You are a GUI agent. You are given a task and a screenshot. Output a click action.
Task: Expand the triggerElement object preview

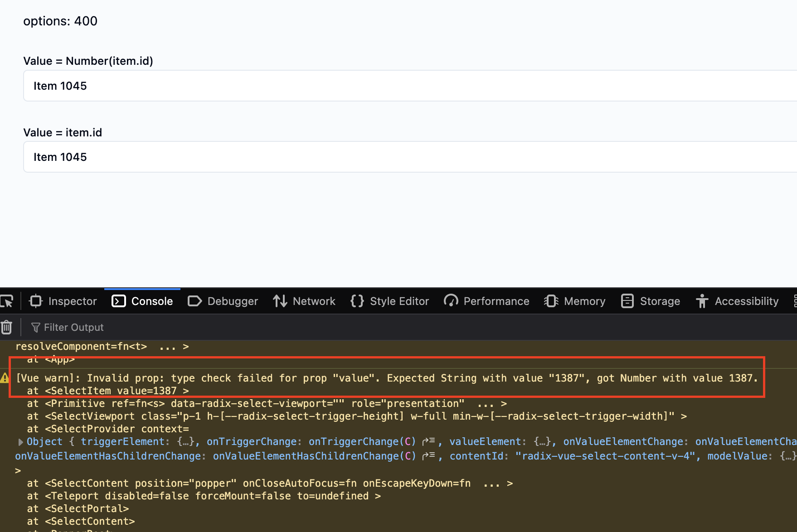click(x=185, y=442)
